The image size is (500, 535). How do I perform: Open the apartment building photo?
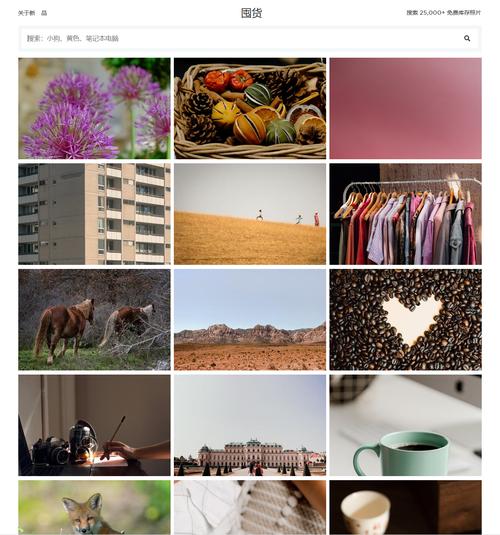point(94,214)
